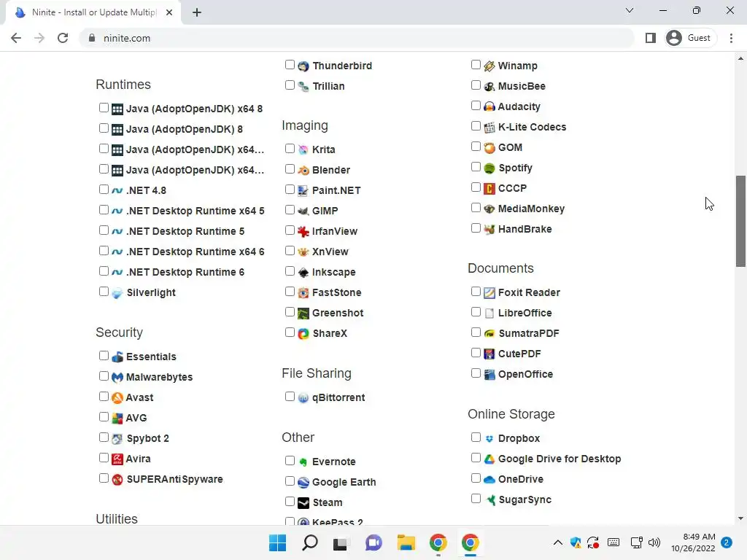The height and width of the screenshot is (560, 747).
Task: Click the Malwarebytes icon
Action: 117,377
